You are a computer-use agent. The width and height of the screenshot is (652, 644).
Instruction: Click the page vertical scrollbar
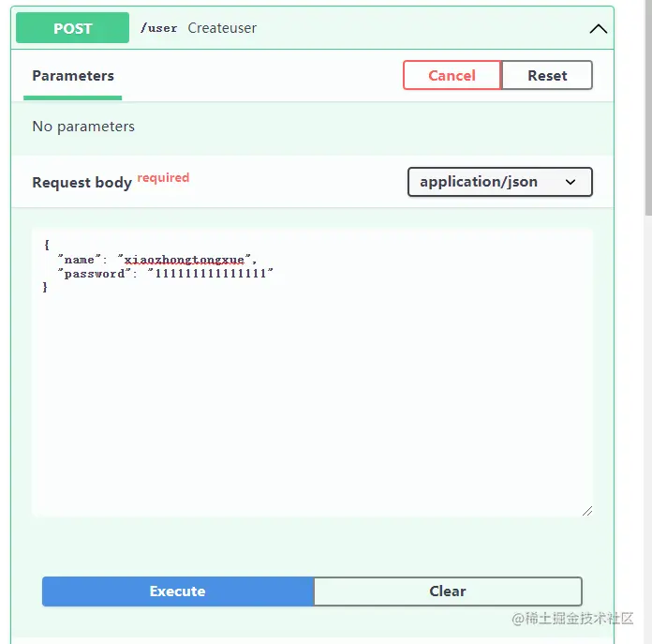[648, 107]
